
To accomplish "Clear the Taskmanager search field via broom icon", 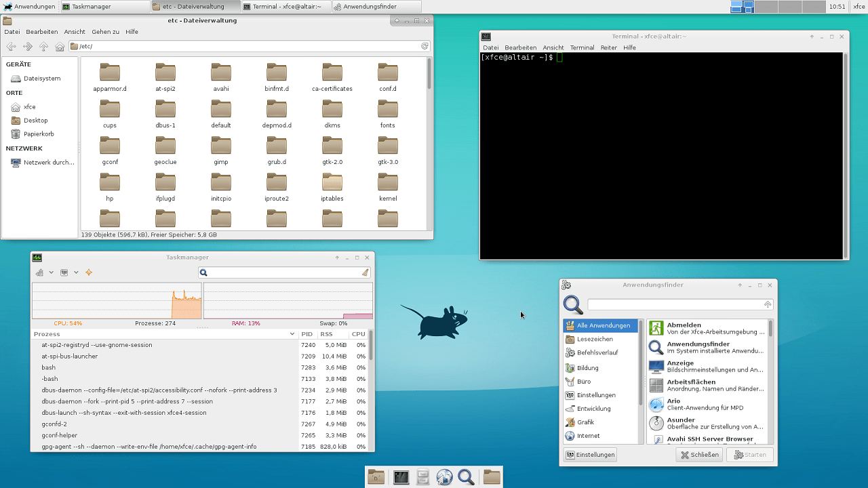I will point(365,272).
